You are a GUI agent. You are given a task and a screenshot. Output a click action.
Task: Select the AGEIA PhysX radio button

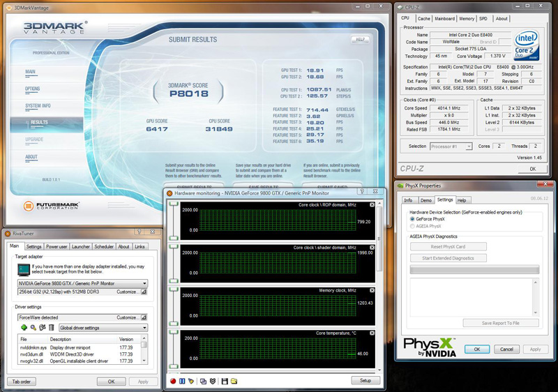click(412, 226)
